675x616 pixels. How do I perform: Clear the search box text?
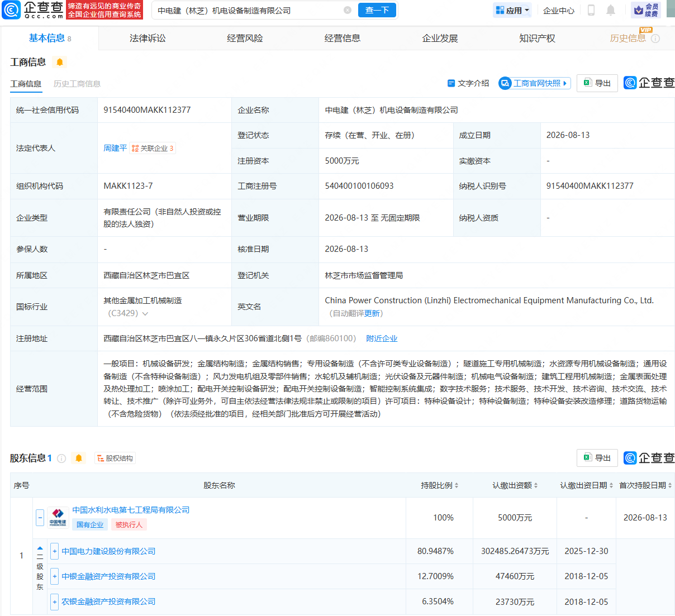click(348, 10)
